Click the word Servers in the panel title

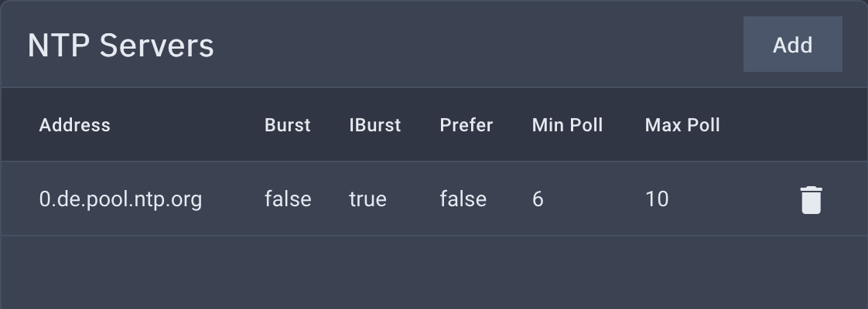coord(157,46)
